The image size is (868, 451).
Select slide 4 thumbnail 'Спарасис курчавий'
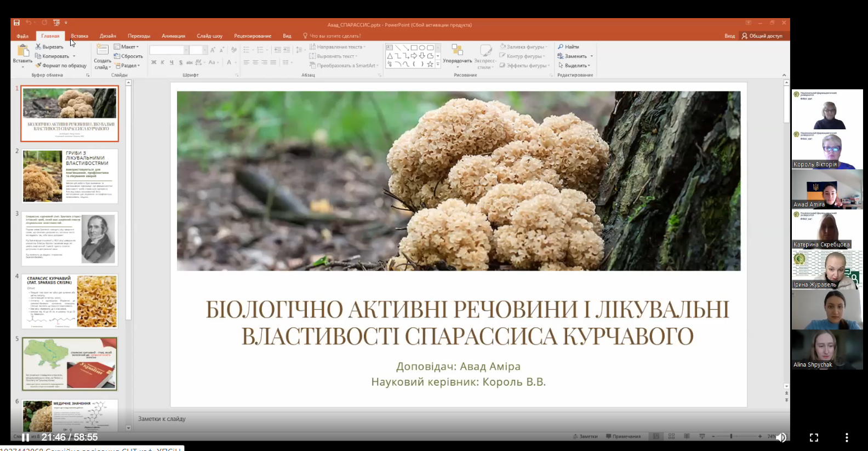tap(70, 301)
